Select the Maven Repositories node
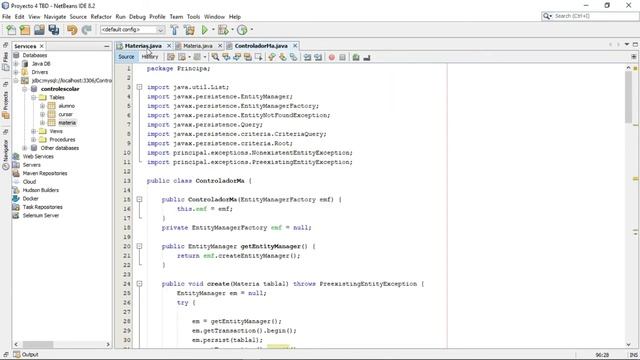 click(45, 173)
